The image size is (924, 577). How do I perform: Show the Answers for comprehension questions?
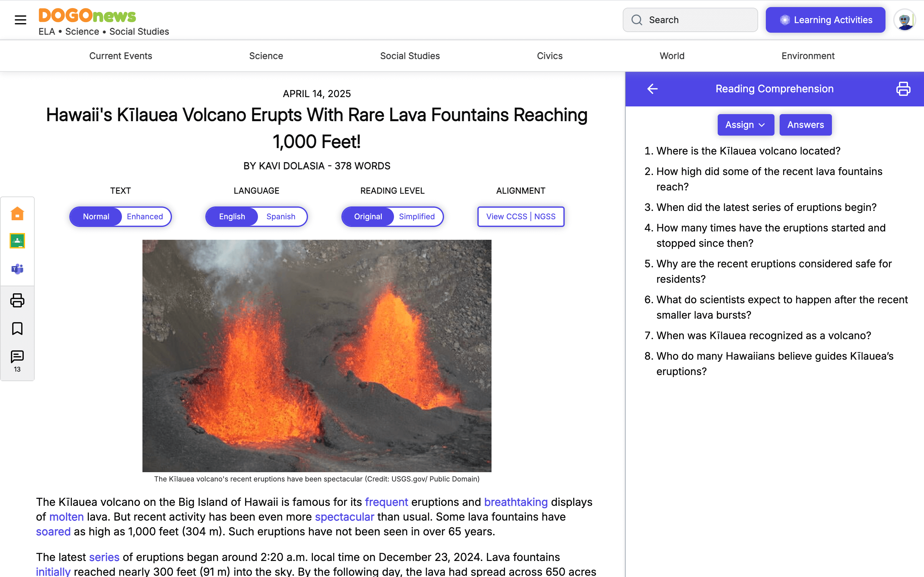point(805,125)
